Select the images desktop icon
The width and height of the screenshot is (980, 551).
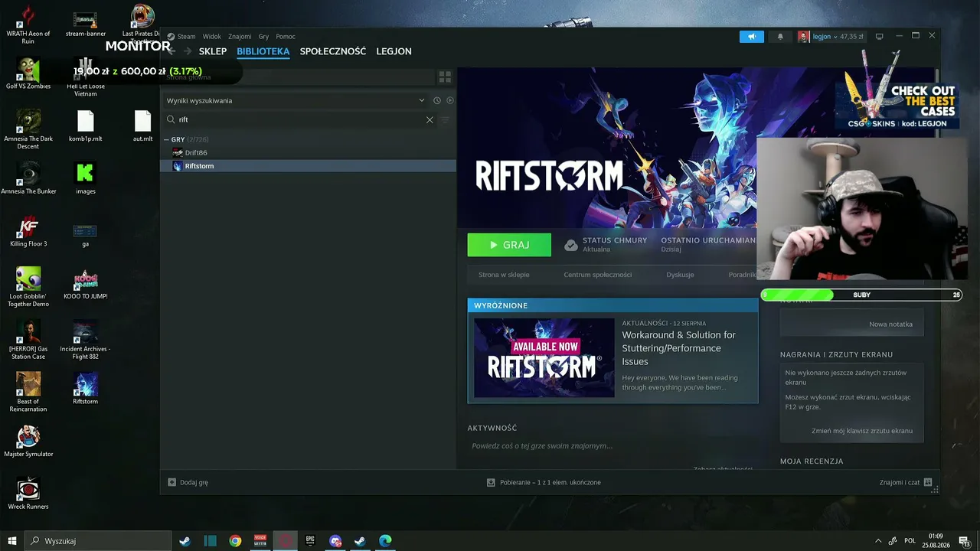click(85, 178)
